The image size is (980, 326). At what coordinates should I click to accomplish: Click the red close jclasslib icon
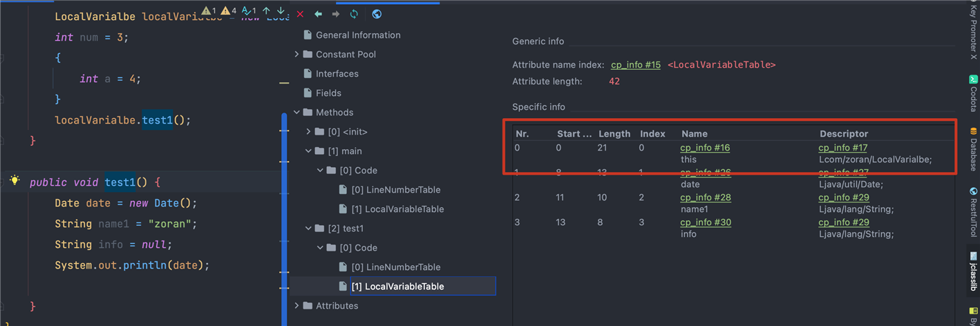click(x=300, y=14)
